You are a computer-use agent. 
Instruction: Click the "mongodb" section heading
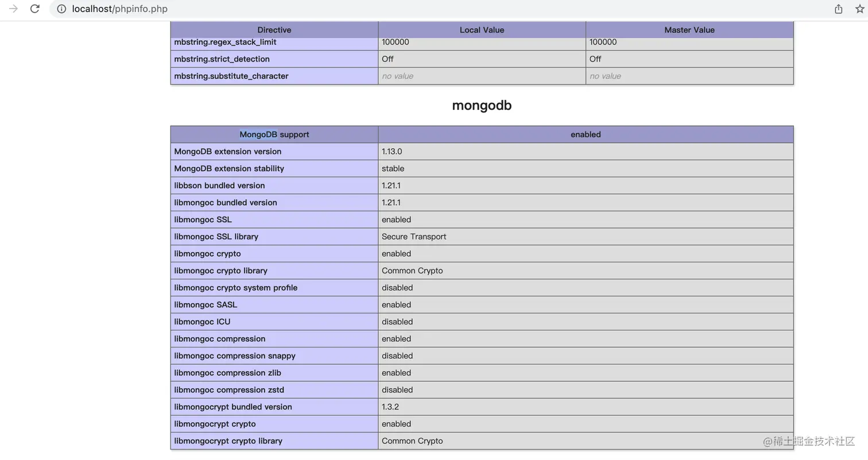(x=482, y=105)
